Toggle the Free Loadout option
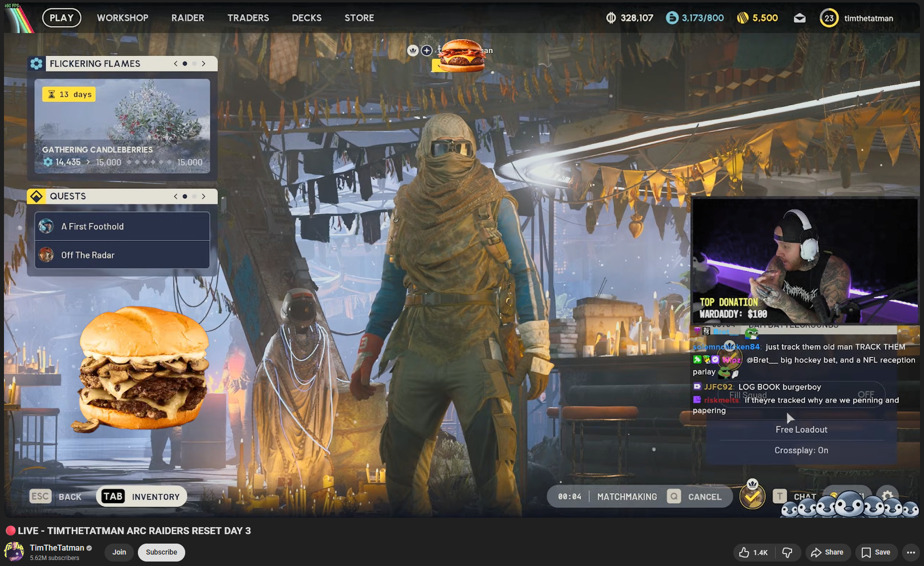 [802, 430]
